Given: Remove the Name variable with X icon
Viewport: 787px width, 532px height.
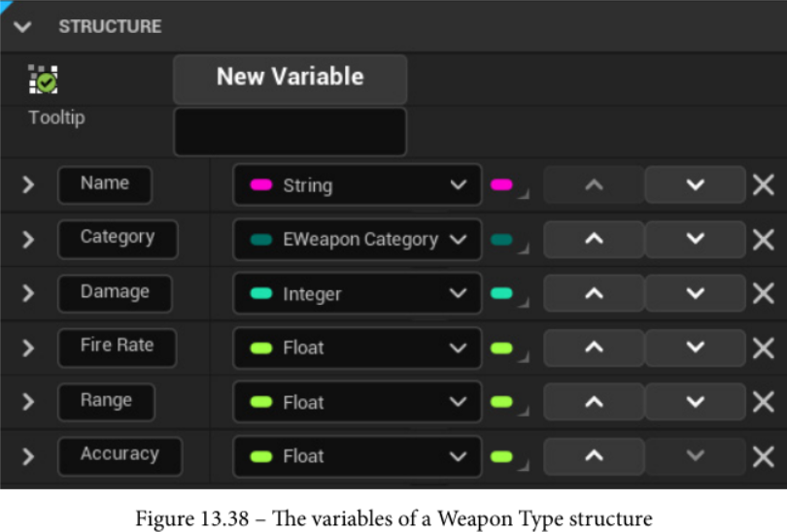Looking at the screenshot, I should pos(763,184).
